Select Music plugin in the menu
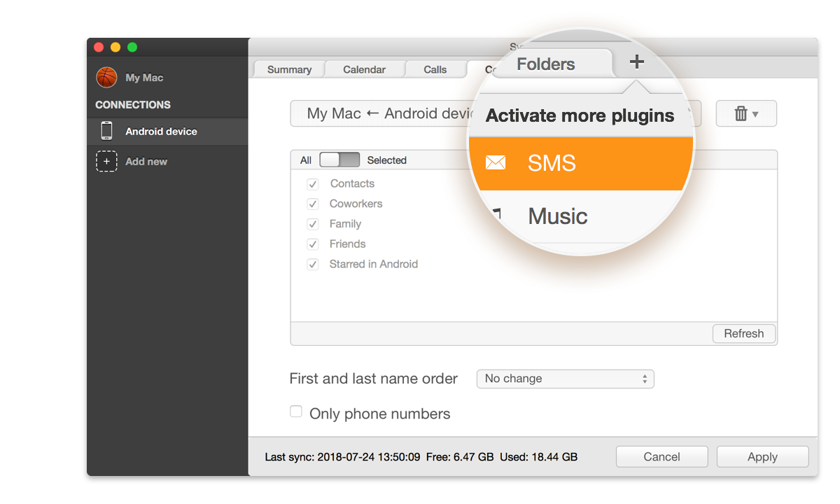This screenshot has height=504, width=840. 581,216
